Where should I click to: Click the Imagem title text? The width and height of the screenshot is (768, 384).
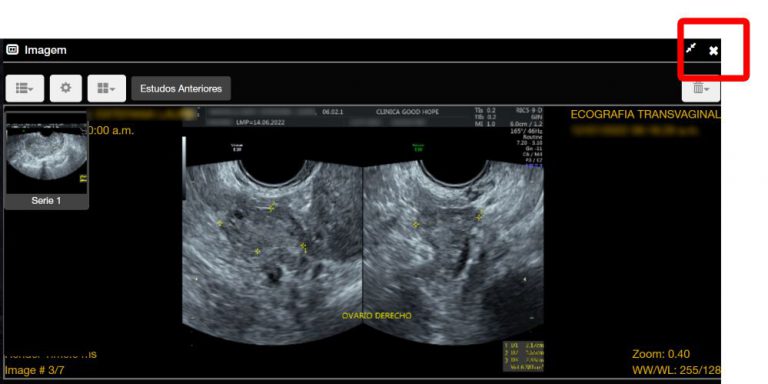click(46, 50)
